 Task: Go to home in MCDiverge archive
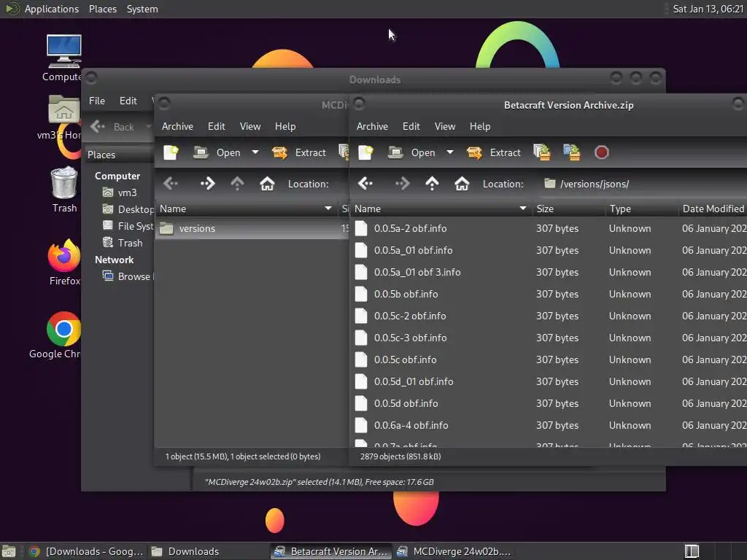tap(267, 184)
